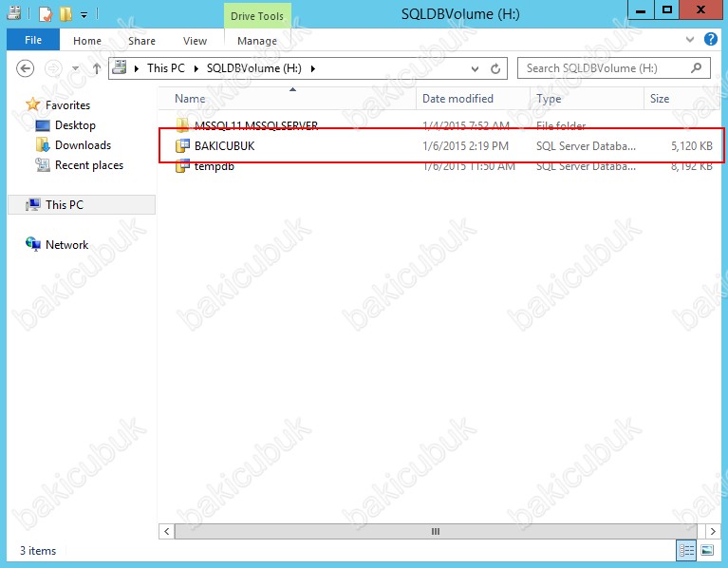Click the MSSQL11.MSSQLSERVER folder icon

(182, 125)
